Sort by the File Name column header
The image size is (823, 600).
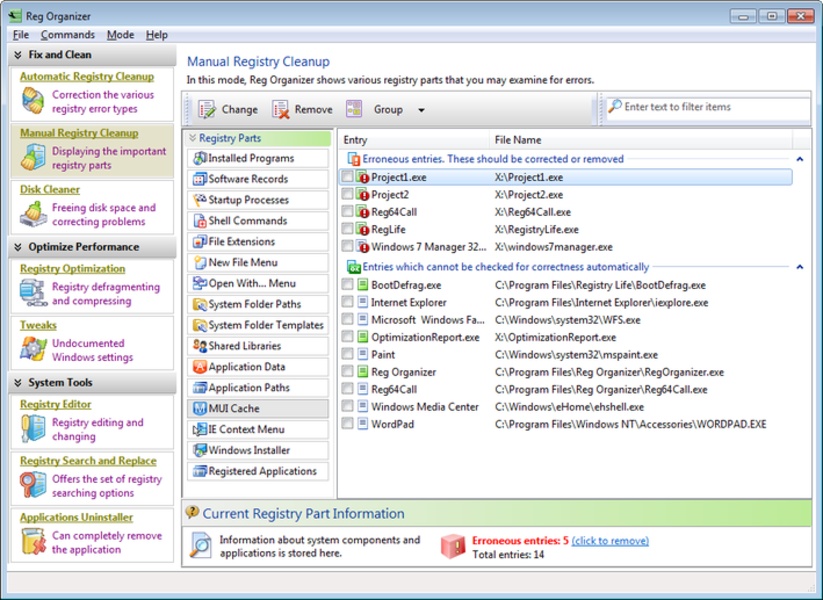coord(641,140)
